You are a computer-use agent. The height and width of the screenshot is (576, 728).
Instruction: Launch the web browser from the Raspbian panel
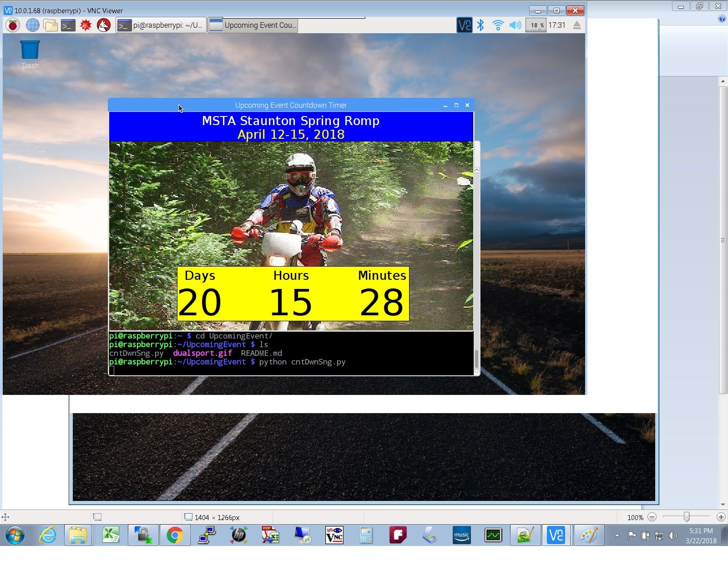click(32, 25)
